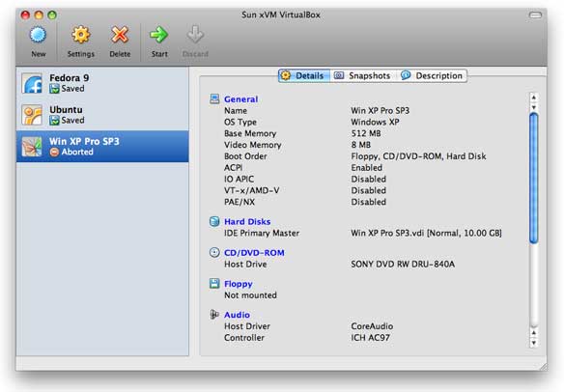Click the top scroll down arrow
The width and height of the screenshot is (564, 392).
534,107
